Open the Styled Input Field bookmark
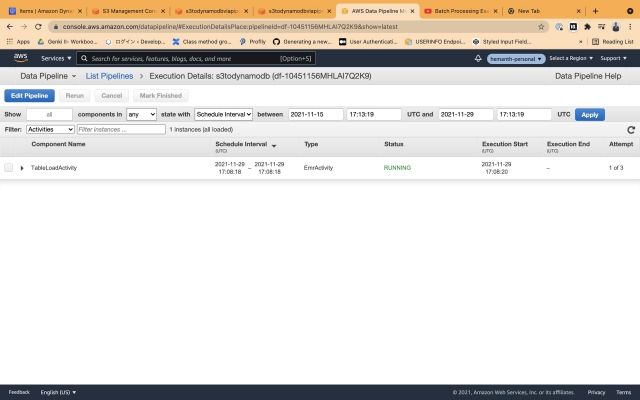 502,42
